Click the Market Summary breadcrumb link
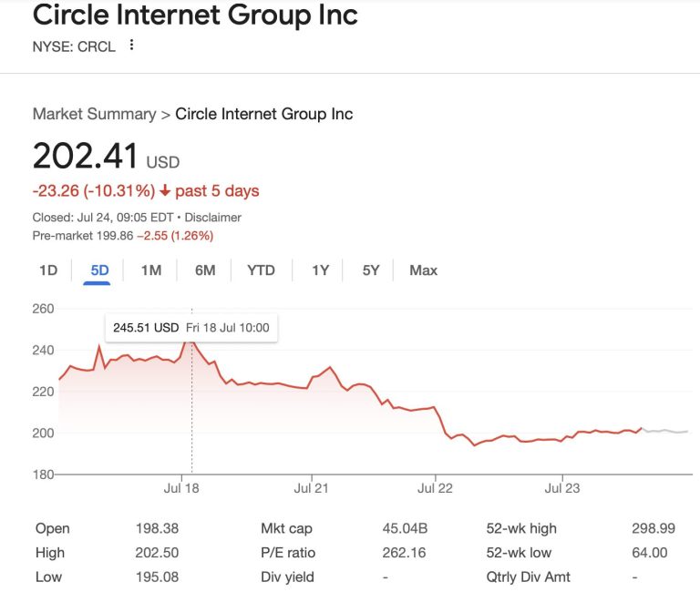700x602 pixels. [94, 114]
